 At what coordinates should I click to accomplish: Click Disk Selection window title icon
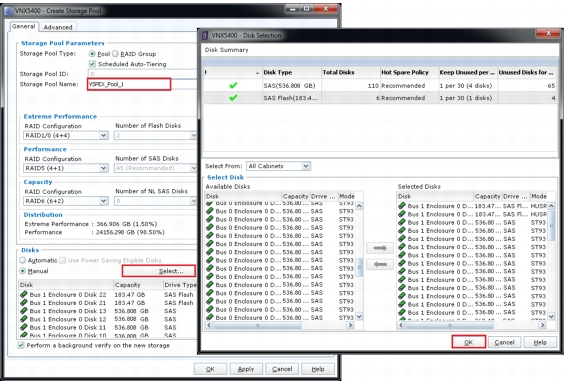pos(205,35)
